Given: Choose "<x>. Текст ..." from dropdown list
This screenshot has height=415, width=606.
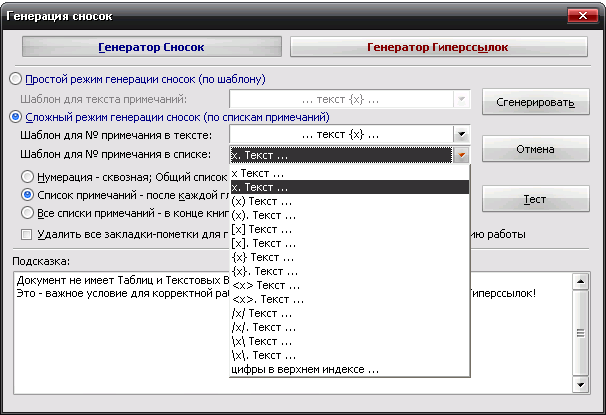Looking at the screenshot, I should pos(268,299).
